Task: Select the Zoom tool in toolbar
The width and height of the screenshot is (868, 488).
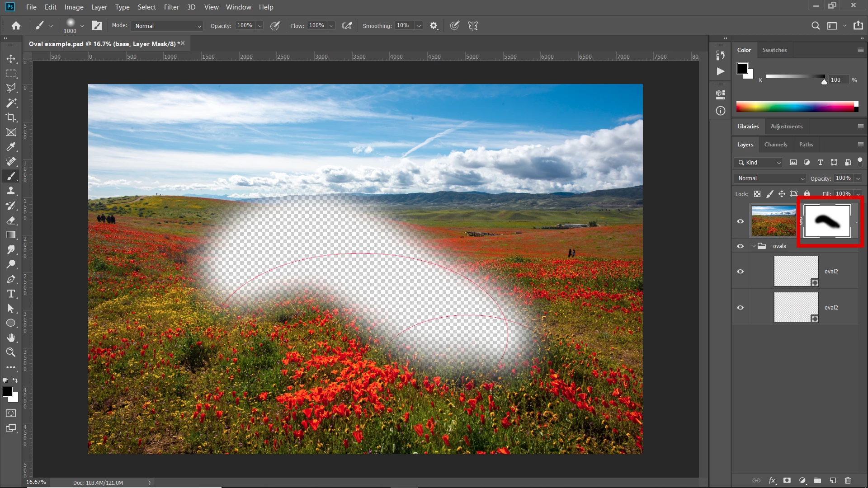Action: coord(11,352)
